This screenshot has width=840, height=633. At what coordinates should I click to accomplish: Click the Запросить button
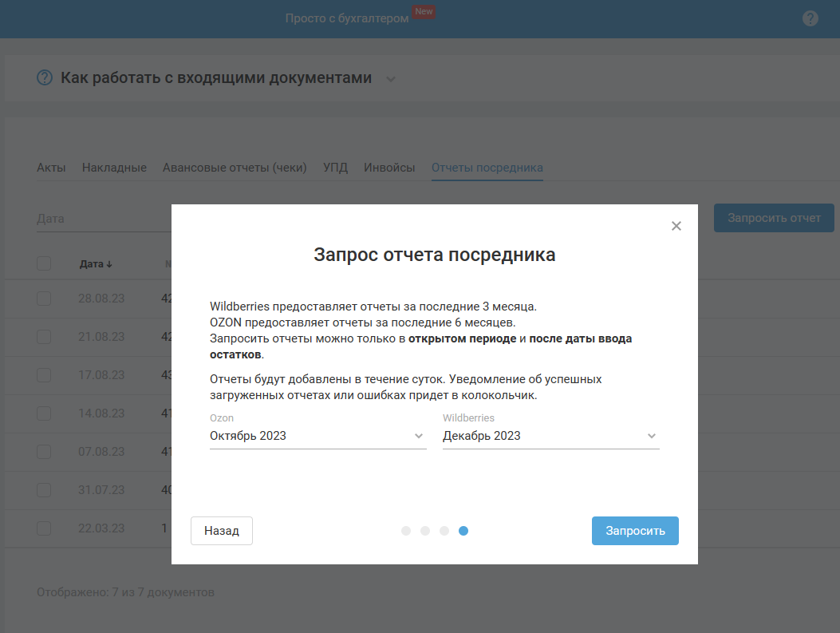[635, 531]
